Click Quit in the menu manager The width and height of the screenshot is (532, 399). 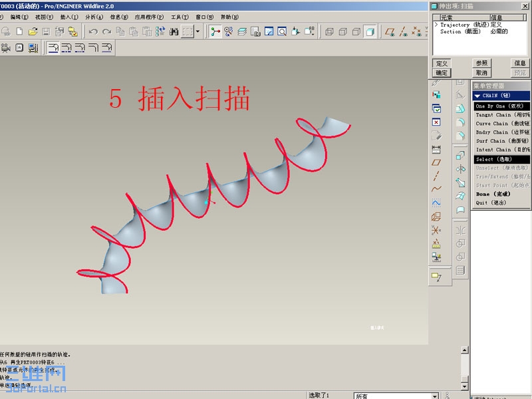pyautogui.click(x=491, y=203)
